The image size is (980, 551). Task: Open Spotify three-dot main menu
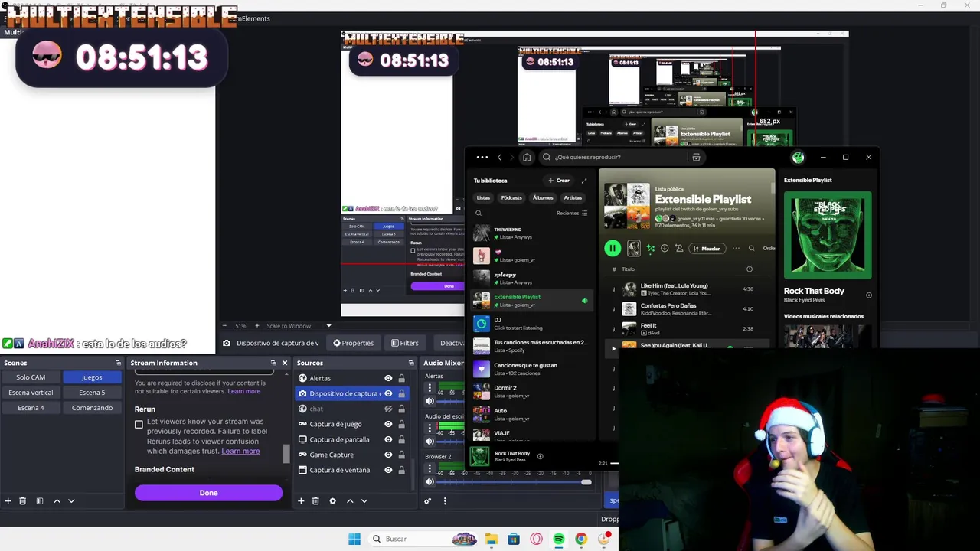coord(482,157)
